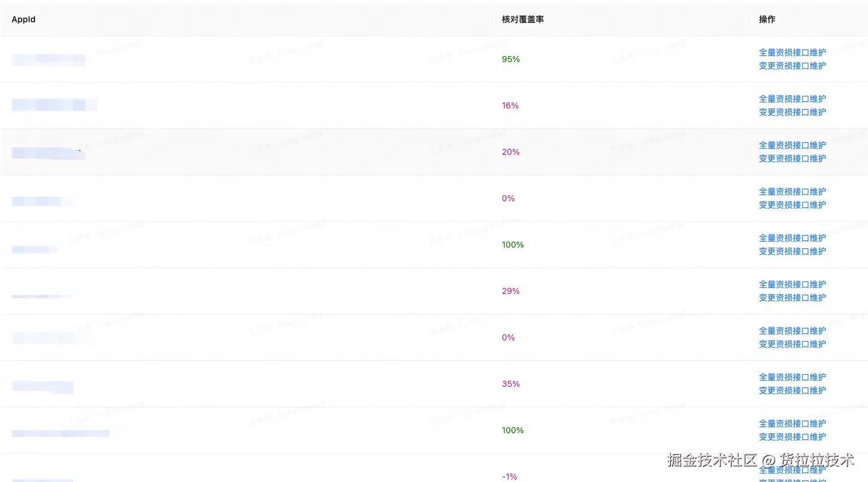
Task: Click the AppId column header
Action: [24, 19]
